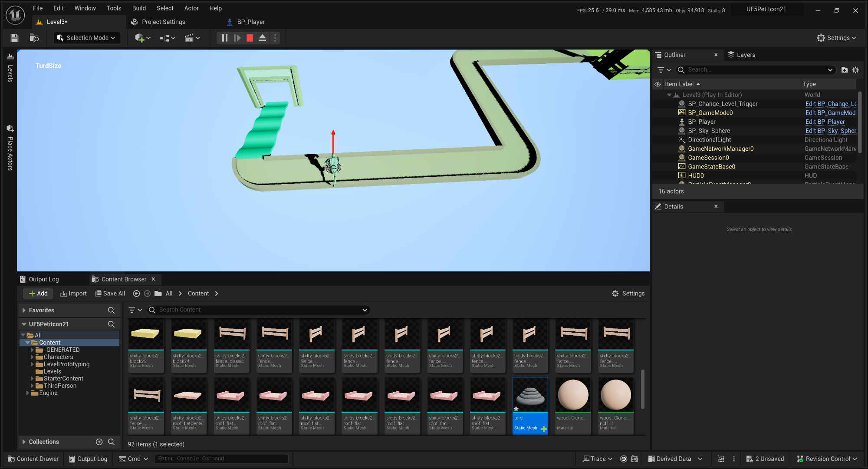Stop the running game session
868x469 pixels.
[x=249, y=38]
